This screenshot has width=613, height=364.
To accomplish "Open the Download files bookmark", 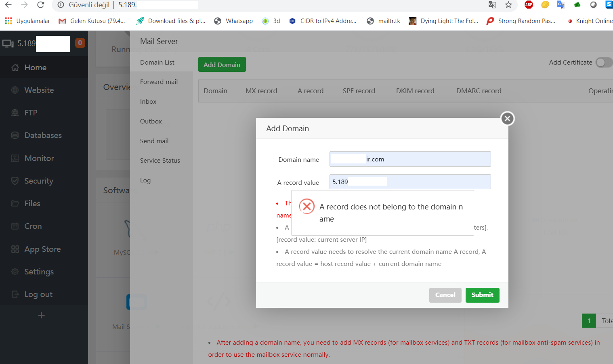I will click(171, 21).
